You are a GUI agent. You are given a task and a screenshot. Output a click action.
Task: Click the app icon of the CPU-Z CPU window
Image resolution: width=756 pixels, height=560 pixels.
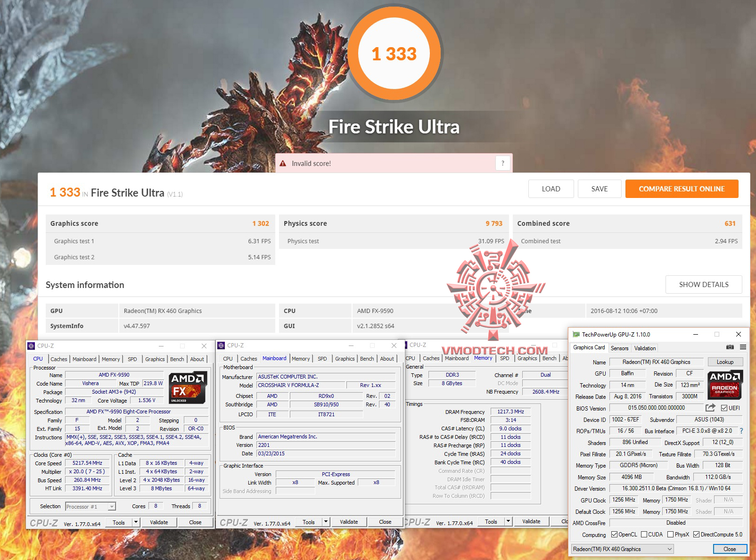click(x=31, y=346)
